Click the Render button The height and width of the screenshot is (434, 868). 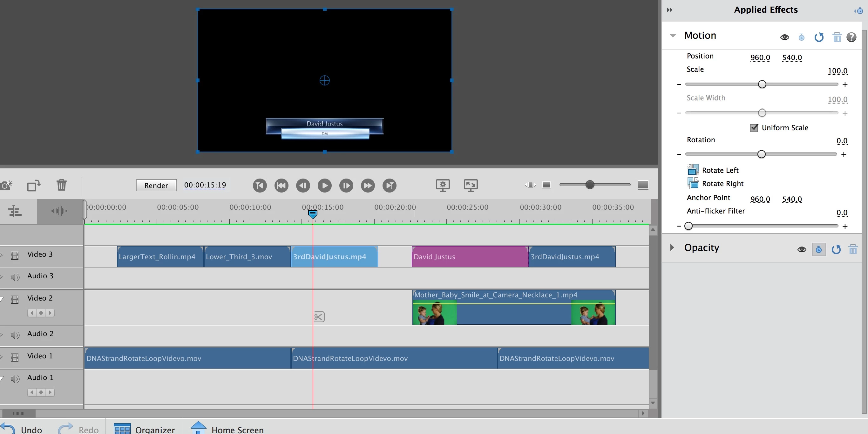pos(156,185)
